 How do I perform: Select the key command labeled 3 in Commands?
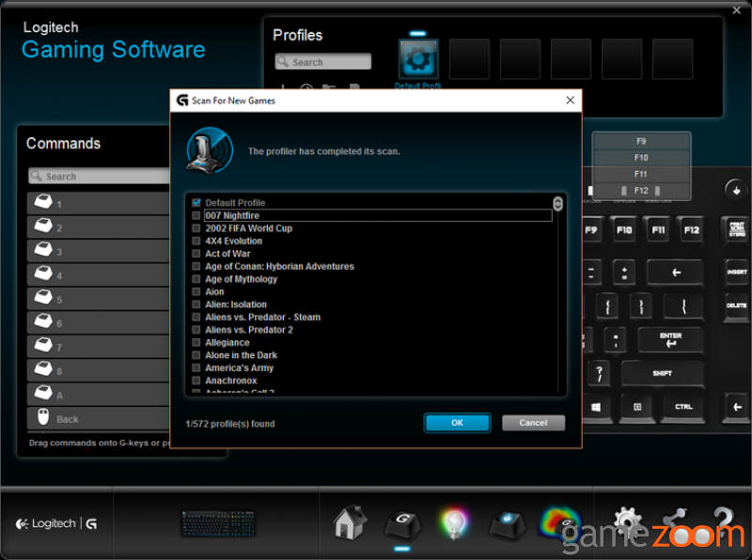[99, 251]
